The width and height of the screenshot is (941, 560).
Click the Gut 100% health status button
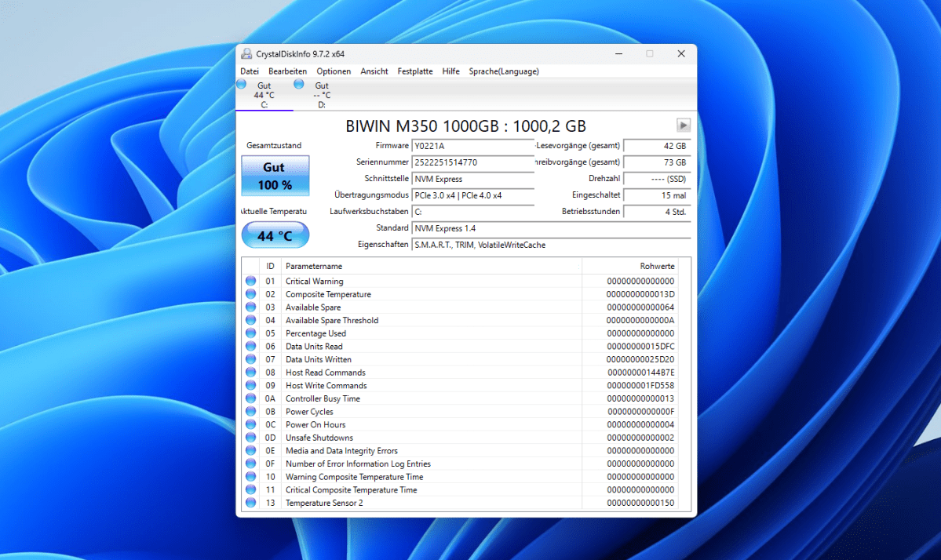pyautogui.click(x=275, y=176)
